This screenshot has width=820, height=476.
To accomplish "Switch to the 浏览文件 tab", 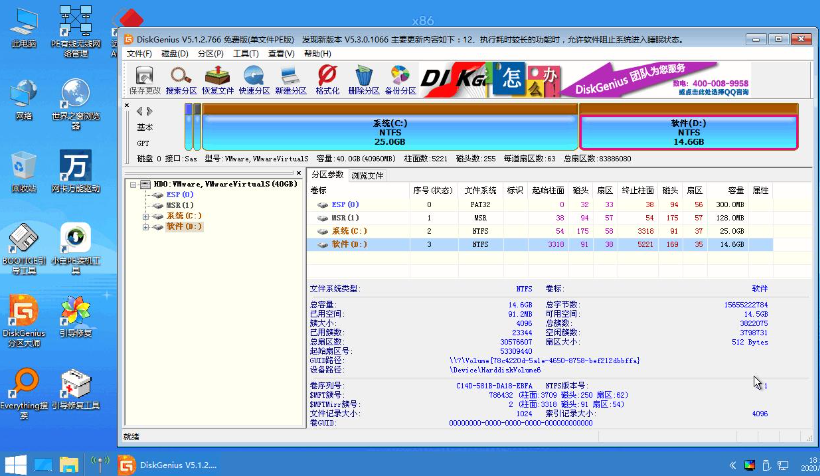I will [367, 175].
